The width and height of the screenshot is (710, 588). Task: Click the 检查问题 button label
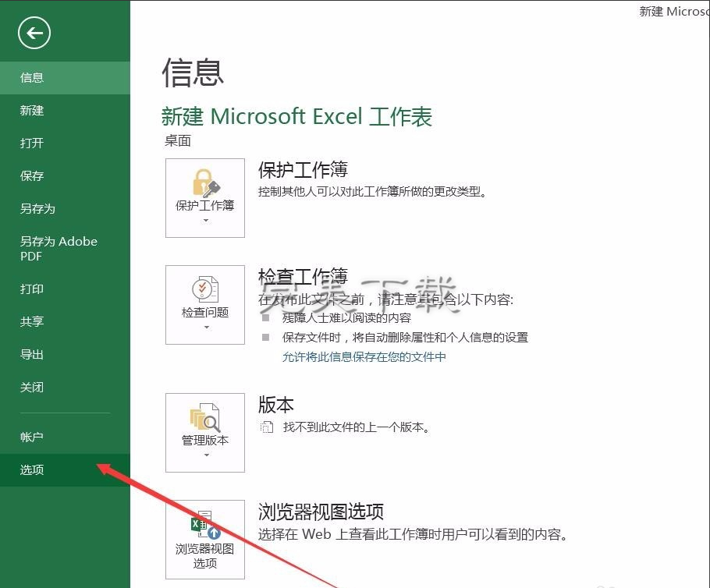point(205,313)
